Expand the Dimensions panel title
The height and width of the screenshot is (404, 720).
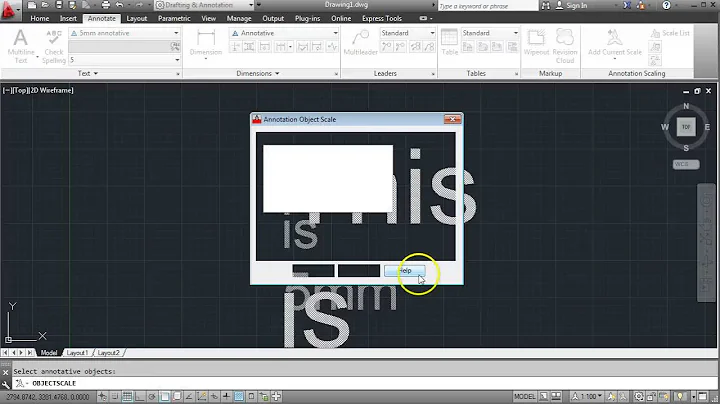coord(258,73)
